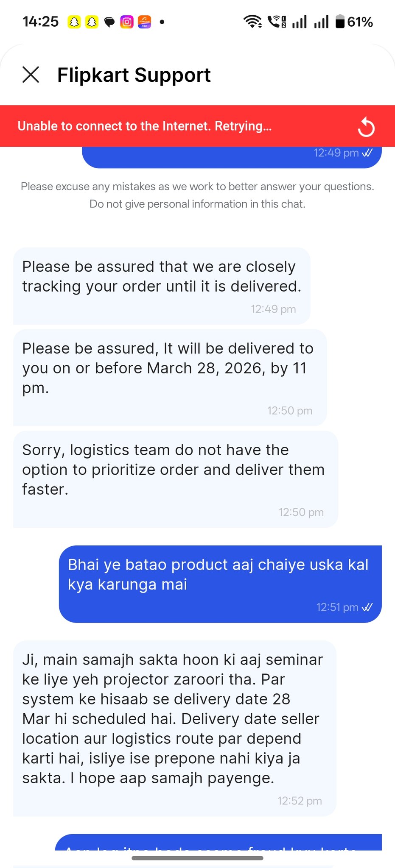Tap the chat bubble notification icon
Viewport: 395px width, 868px height.
tap(109, 22)
